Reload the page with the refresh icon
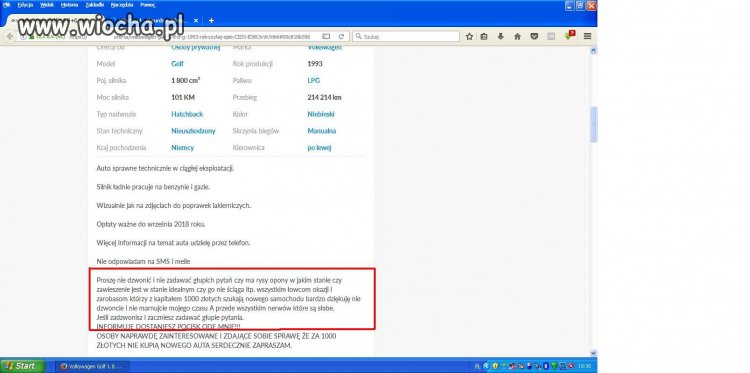750x373 pixels. point(342,36)
